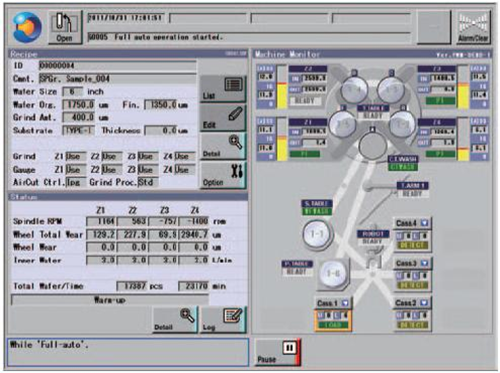Click the Z2 load level yellow bar
Screen dimensions: 500x373
(282, 96)
